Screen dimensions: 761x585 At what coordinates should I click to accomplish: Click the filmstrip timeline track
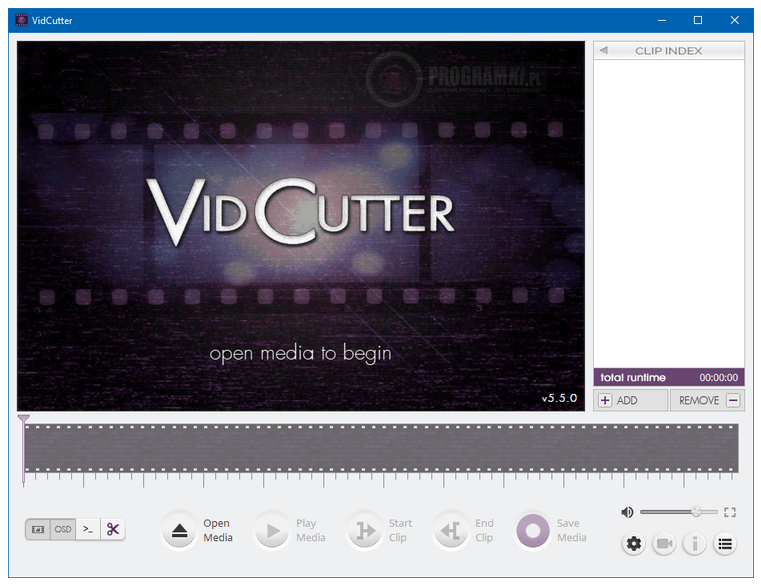point(381,448)
